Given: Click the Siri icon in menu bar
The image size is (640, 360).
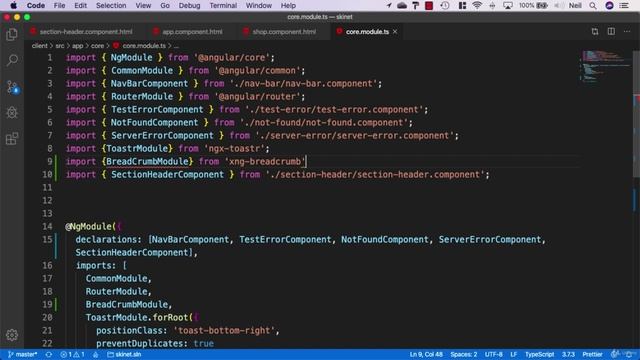Looking at the screenshot, I should click(609, 5).
